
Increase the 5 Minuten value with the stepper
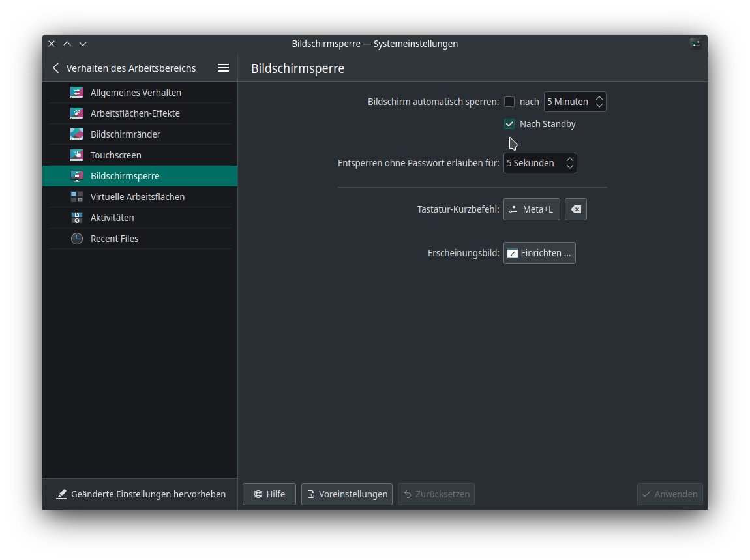[x=599, y=97]
